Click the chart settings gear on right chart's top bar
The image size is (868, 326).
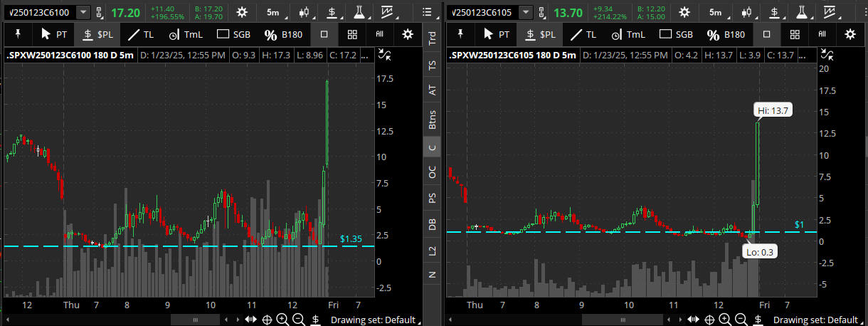pyautogui.click(x=684, y=12)
